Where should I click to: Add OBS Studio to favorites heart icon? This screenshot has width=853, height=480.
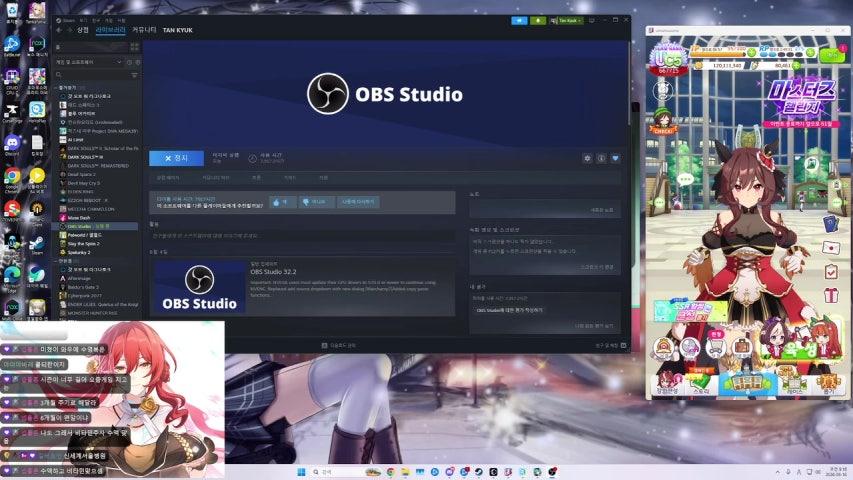coord(615,158)
